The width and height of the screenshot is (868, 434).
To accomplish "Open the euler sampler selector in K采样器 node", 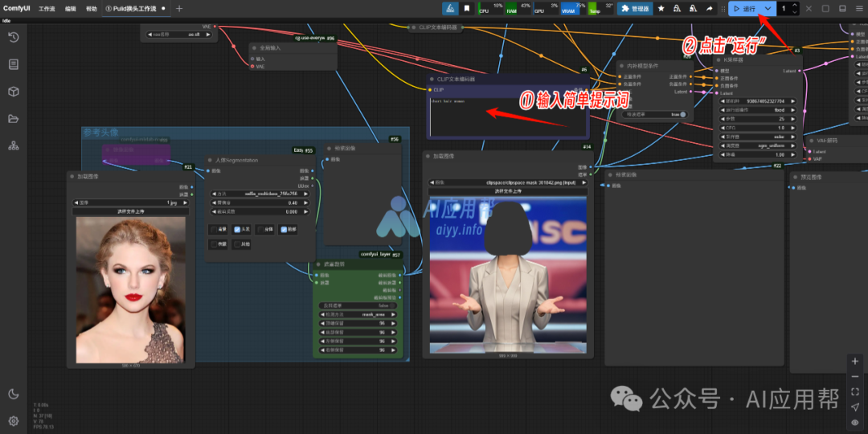I will (x=757, y=137).
